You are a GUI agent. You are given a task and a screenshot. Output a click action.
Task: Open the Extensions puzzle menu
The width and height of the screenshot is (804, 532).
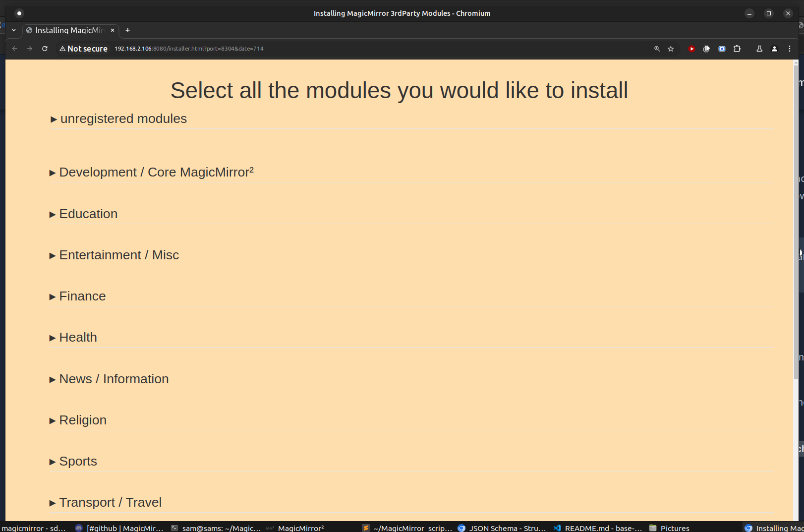(737, 49)
